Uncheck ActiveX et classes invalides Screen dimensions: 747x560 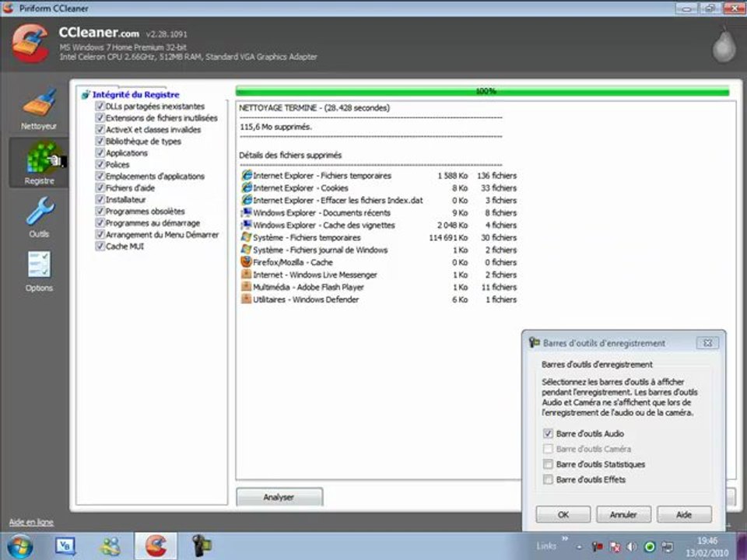pyautogui.click(x=100, y=130)
